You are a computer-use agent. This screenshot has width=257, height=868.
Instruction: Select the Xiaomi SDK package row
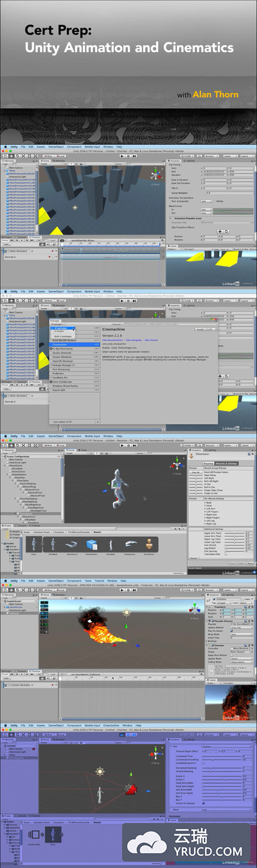(x=75, y=390)
